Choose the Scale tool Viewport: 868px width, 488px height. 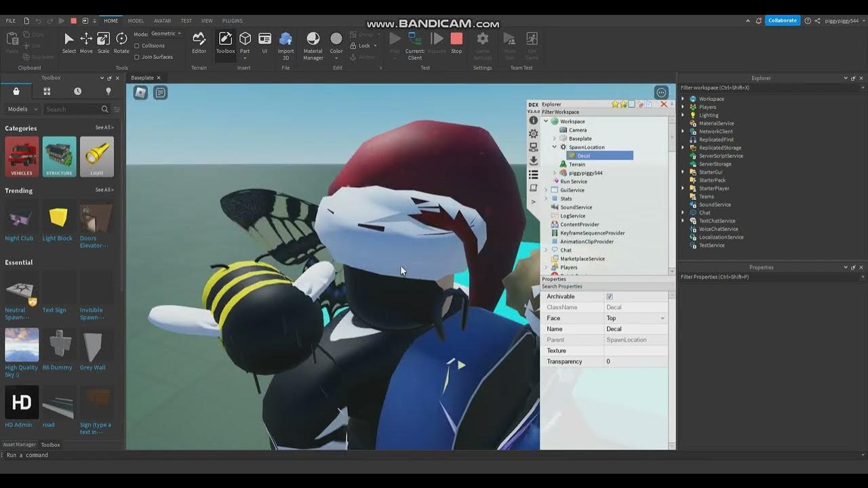point(103,42)
